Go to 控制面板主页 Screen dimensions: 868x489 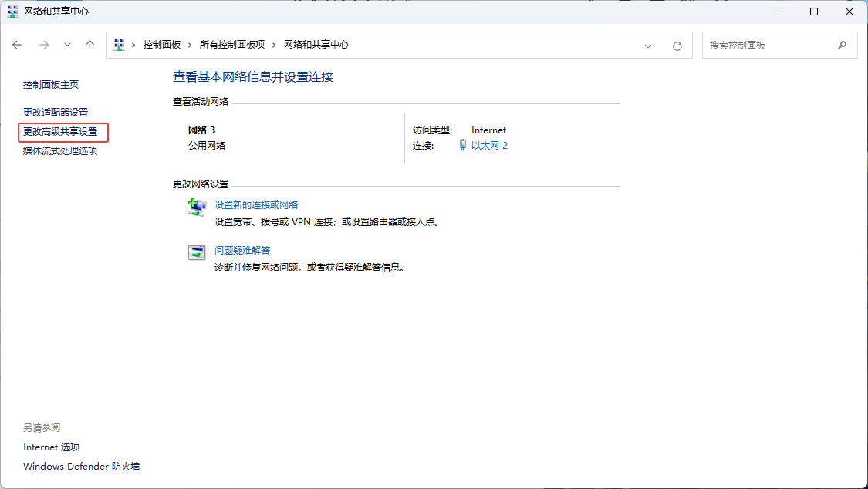[51, 84]
